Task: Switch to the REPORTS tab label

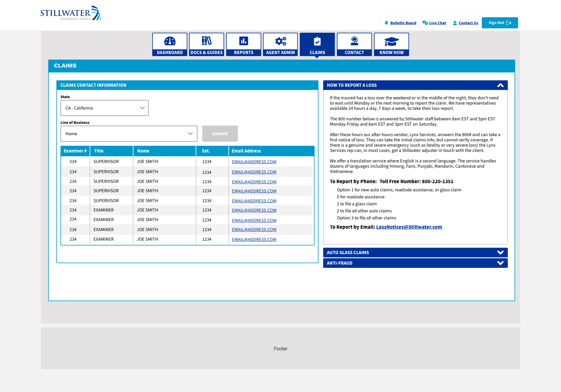Action: pyautogui.click(x=244, y=53)
